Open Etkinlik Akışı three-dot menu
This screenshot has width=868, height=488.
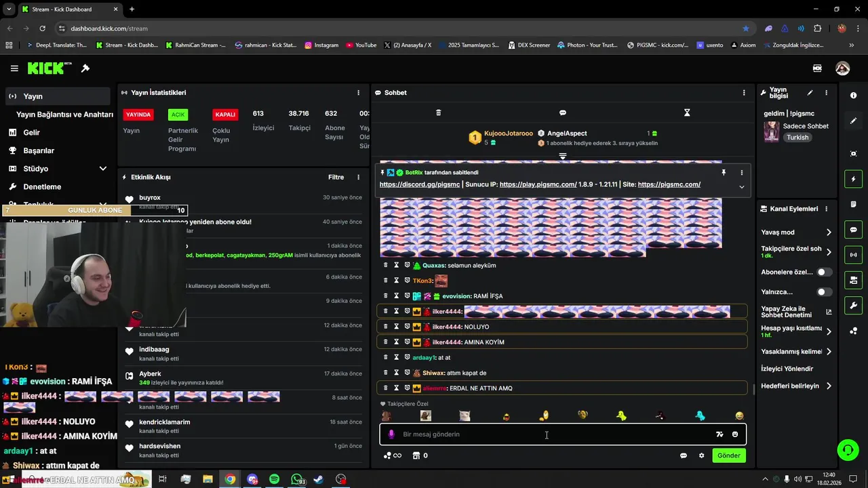pyautogui.click(x=358, y=177)
